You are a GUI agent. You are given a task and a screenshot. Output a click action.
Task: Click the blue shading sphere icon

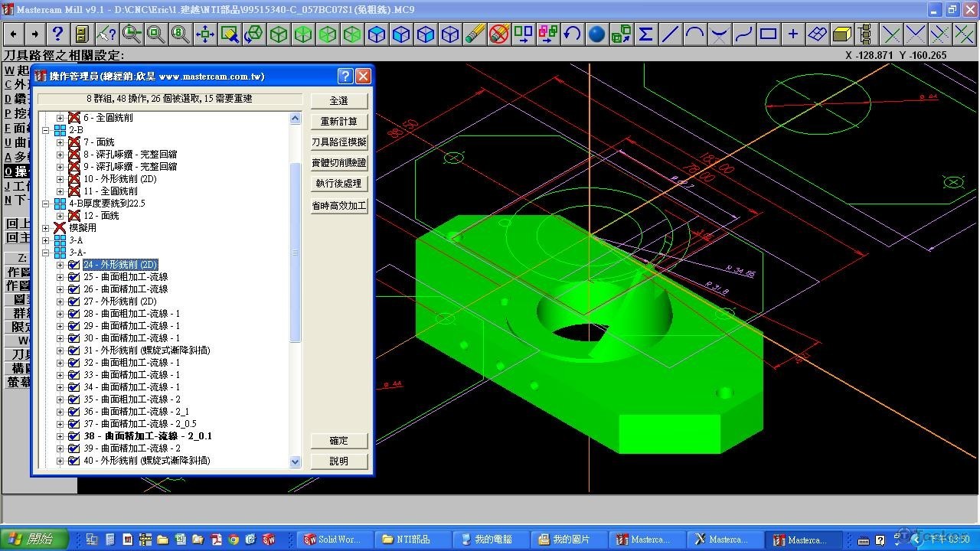tap(596, 34)
